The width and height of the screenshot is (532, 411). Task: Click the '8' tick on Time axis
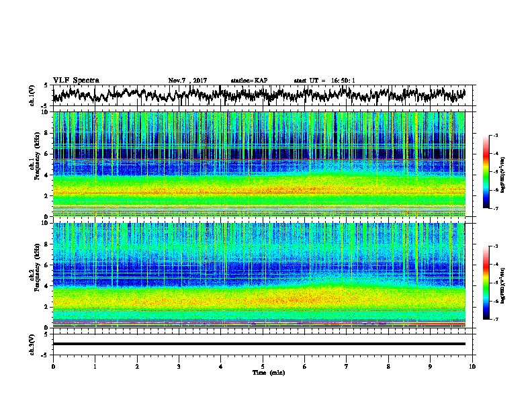[388, 367]
